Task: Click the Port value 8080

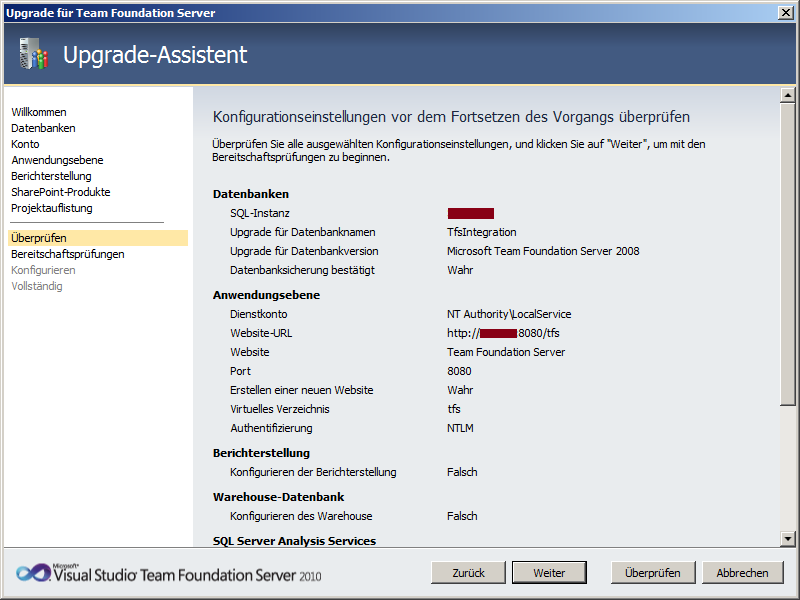Action: (x=459, y=371)
